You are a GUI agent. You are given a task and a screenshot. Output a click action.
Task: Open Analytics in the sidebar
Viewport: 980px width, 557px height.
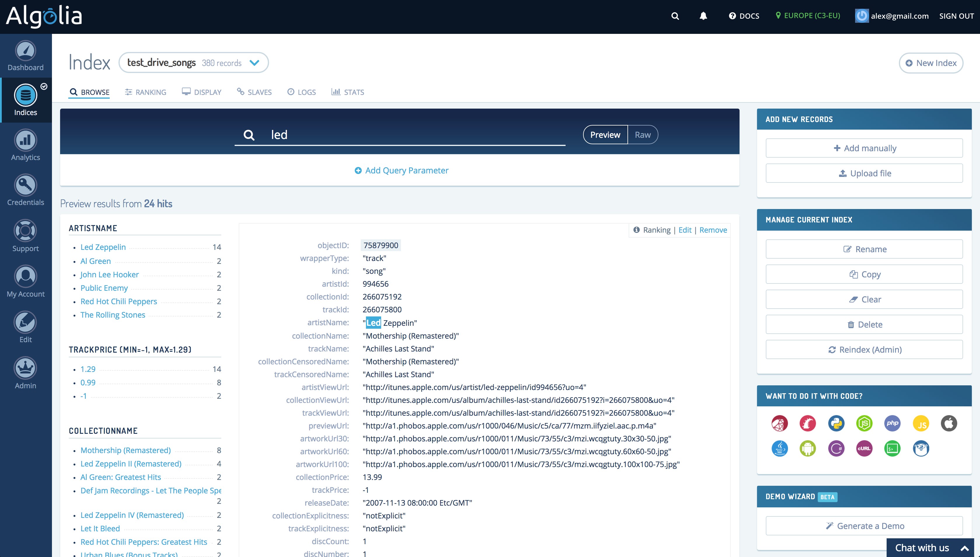26,145
